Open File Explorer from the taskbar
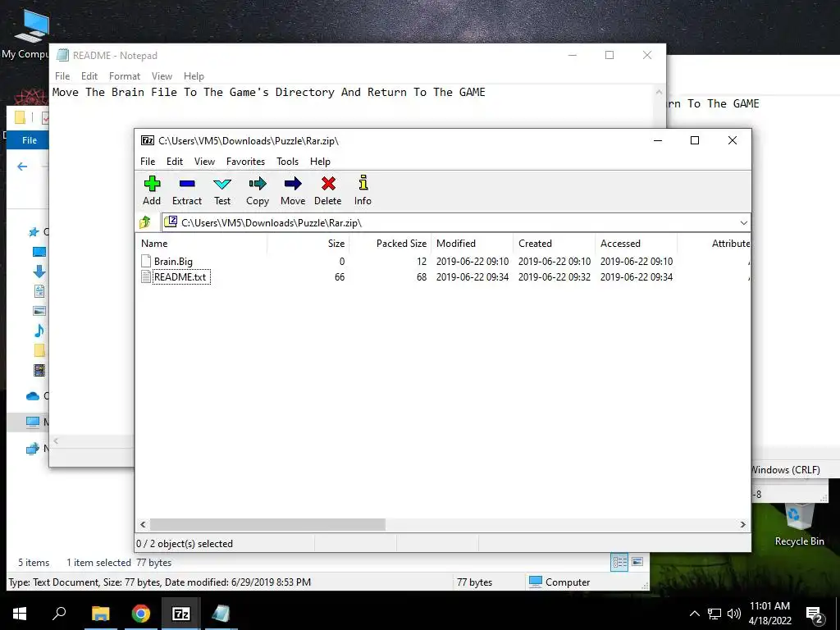This screenshot has height=630, width=840. (x=101, y=614)
